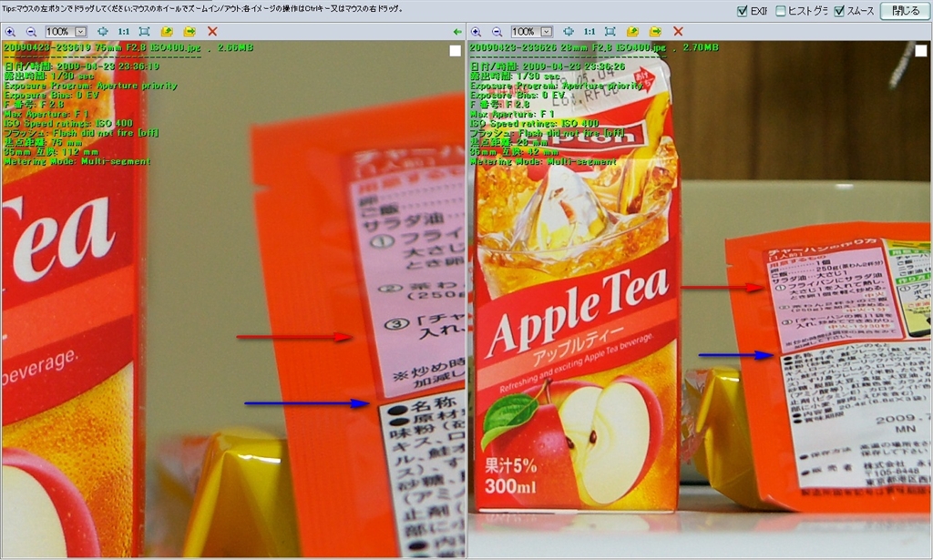This screenshot has width=933, height=560.
Task: Uncheck the EXIF display checkbox
Action: (x=742, y=11)
